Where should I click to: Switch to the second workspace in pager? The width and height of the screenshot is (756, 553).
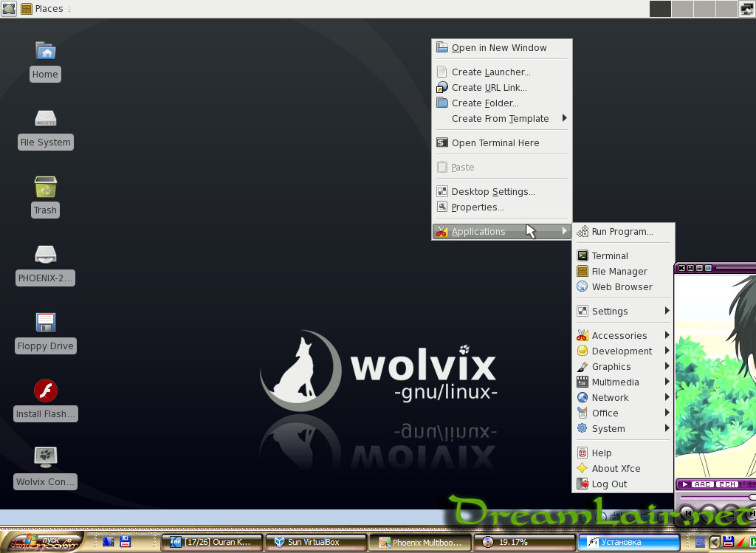coord(683,9)
